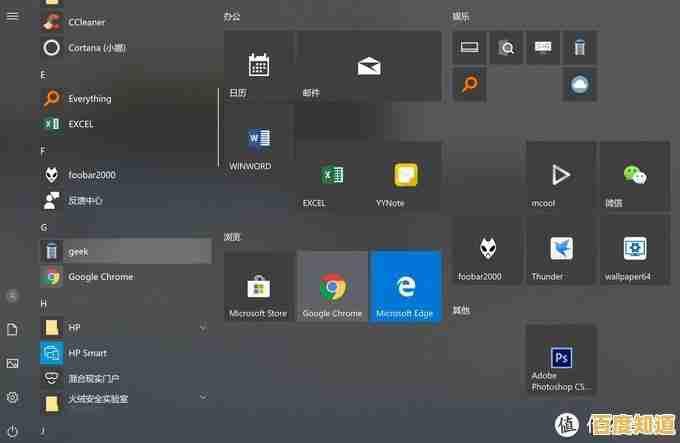680x443 pixels.
Task: Click the letter G section header
Action: coord(44,227)
